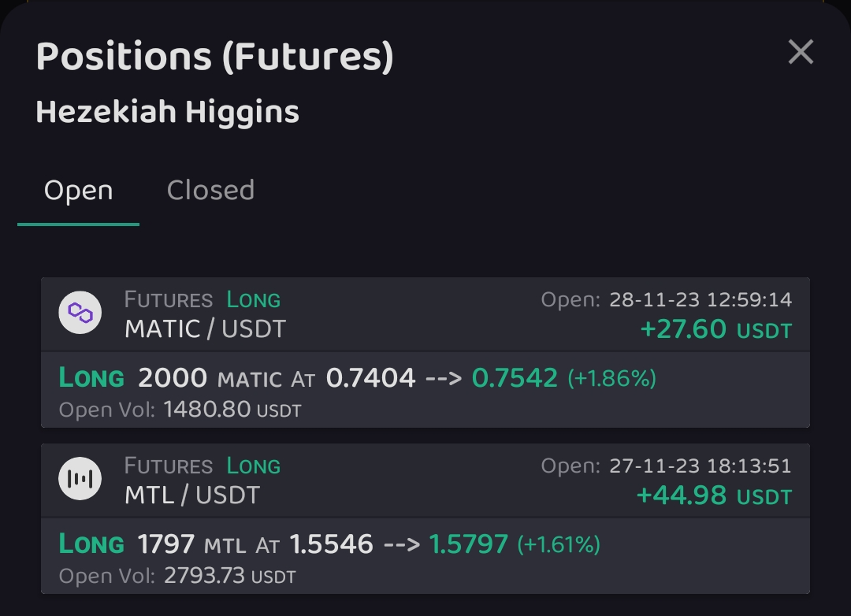Click the MTL entry price 1.5546
The height and width of the screenshot is (616, 851).
[x=331, y=544]
